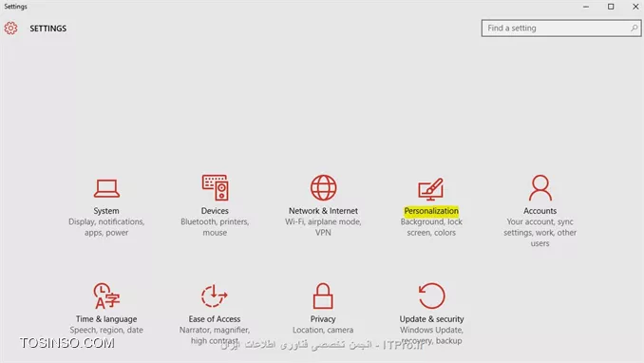The height and width of the screenshot is (363, 644).
Task: Click inside the Find a setting field
Action: (561, 28)
